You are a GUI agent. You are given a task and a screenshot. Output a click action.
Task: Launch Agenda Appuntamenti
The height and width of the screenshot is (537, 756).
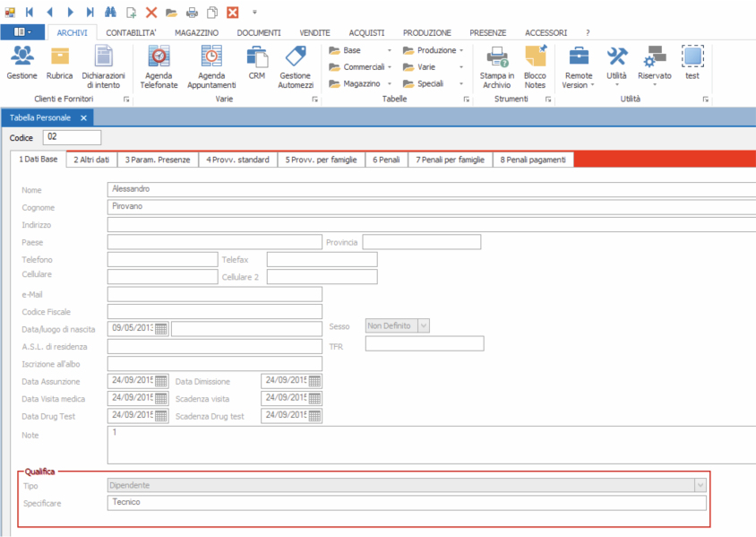point(211,67)
